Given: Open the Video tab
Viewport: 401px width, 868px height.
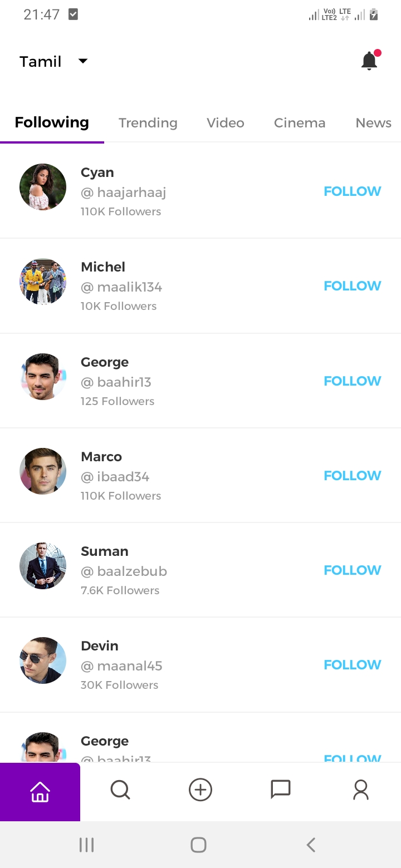Looking at the screenshot, I should pos(226,123).
